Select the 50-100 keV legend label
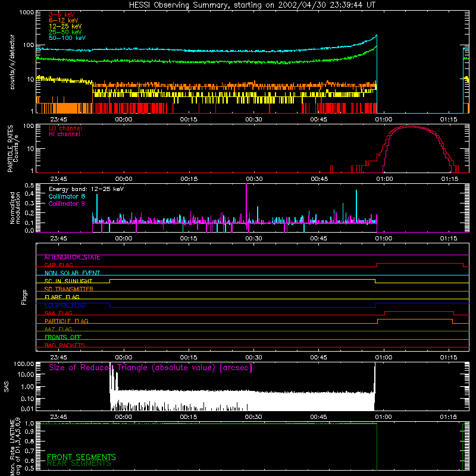Screen dimensions: 476x476 tap(67, 38)
